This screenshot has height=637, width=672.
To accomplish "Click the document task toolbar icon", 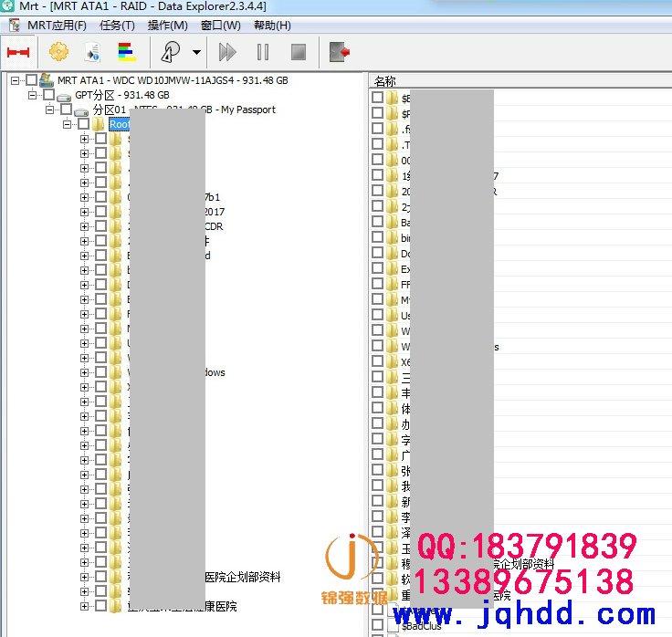I will pyautogui.click(x=92, y=52).
